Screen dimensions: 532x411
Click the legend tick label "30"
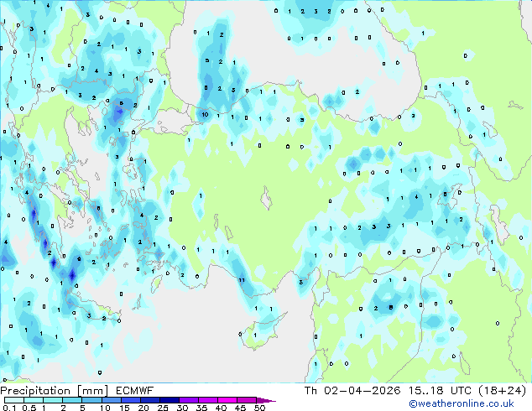tap(182, 408)
